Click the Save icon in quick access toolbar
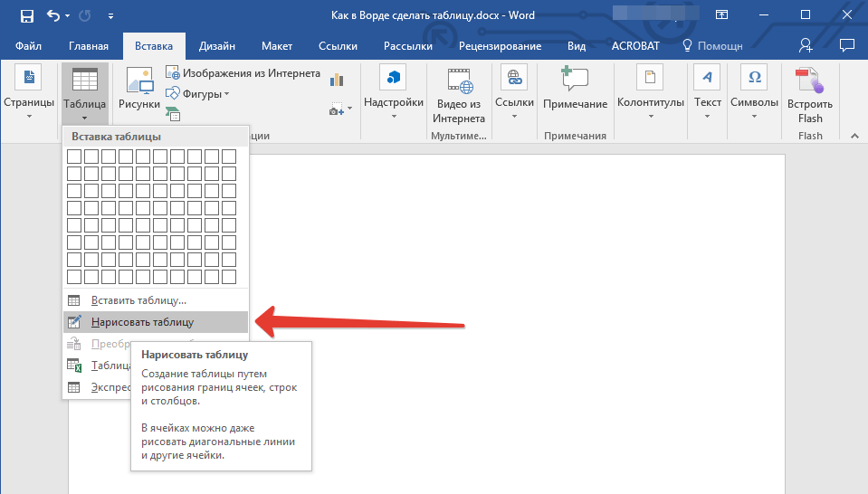 pyautogui.click(x=26, y=15)
